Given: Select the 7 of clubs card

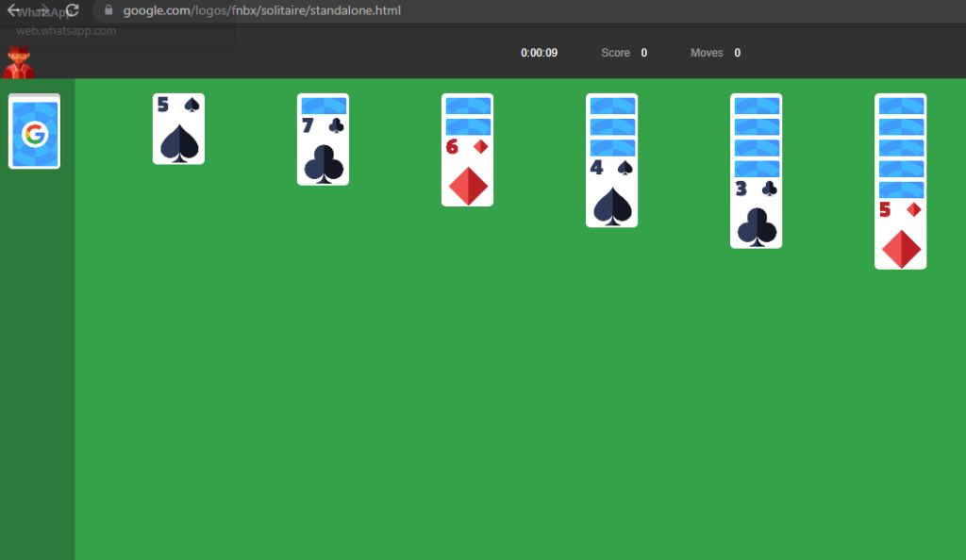Looking at the screenshot, I should (323, 150).
